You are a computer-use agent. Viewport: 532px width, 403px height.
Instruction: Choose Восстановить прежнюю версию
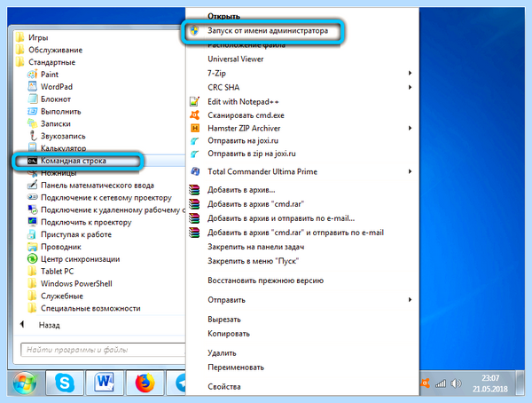(x=266, y=281)
